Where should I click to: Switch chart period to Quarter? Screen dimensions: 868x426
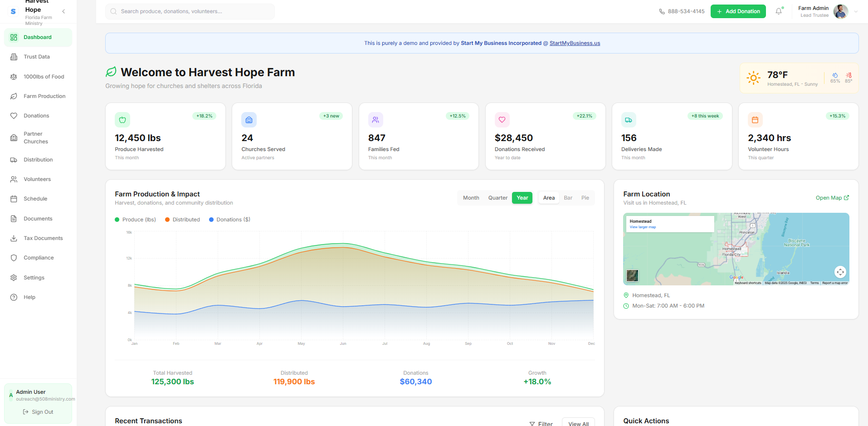point(497,198)
